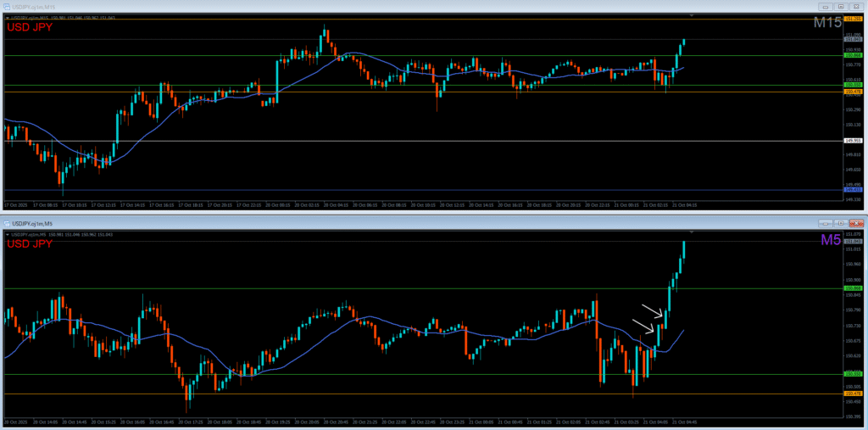Expand the OHLC info arrow on M5 chart

8,234
